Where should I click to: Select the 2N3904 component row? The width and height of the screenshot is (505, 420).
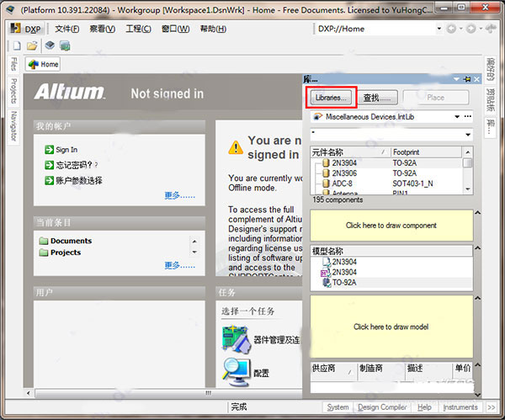pyautogui.click(x=386, y=163)
